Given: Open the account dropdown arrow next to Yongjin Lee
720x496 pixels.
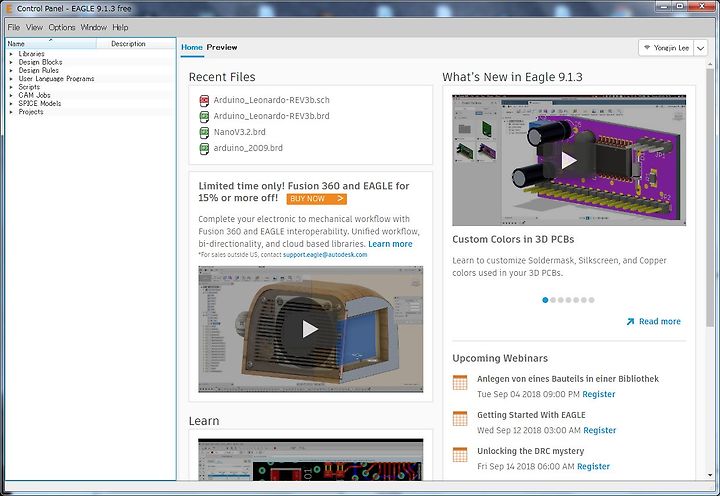Looking at the screenshot, I should coord(700,48).
